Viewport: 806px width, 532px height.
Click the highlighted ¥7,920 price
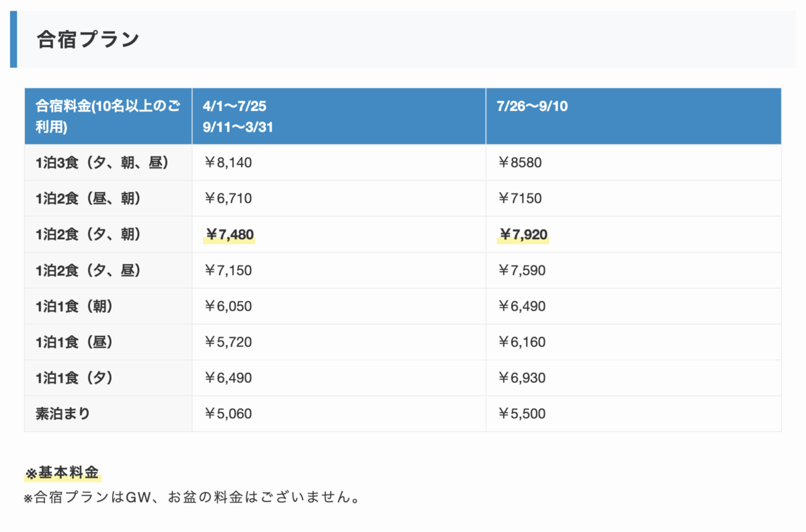(x=523, y=234)
